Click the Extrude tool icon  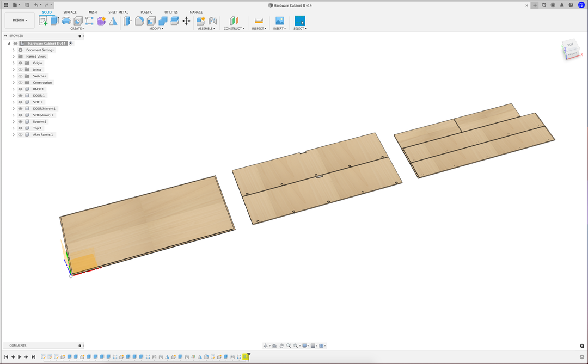pyautogui.click(x=54, y=21)
